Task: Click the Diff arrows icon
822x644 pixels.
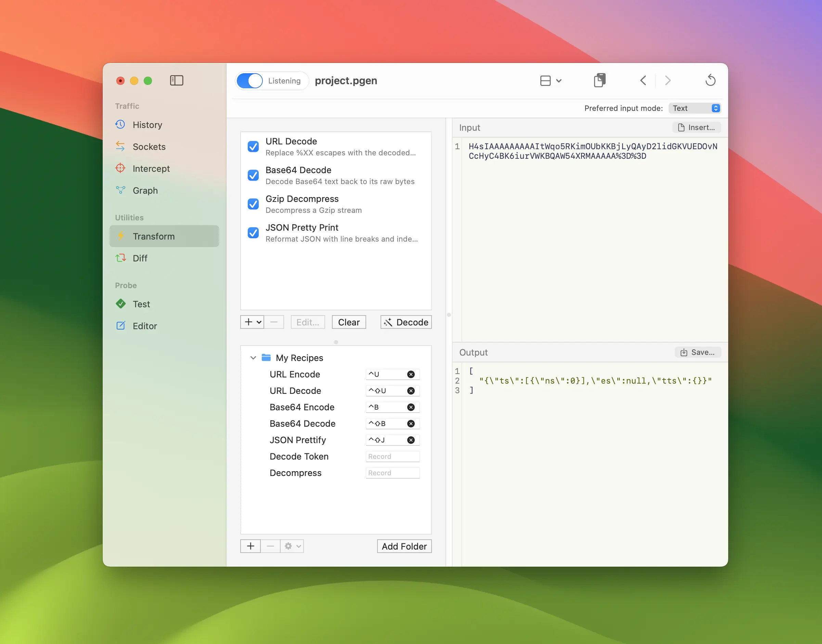Action: (x=121, y=258)
